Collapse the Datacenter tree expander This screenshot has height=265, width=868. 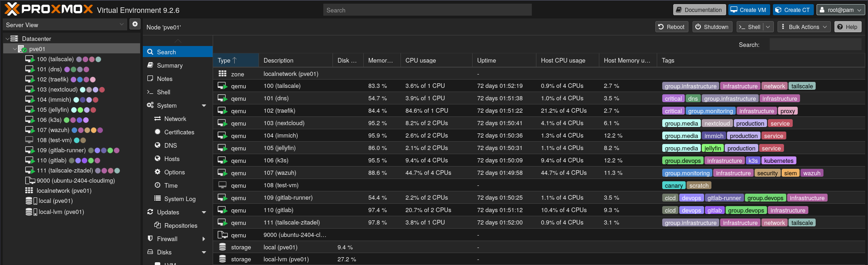(7, 39)
